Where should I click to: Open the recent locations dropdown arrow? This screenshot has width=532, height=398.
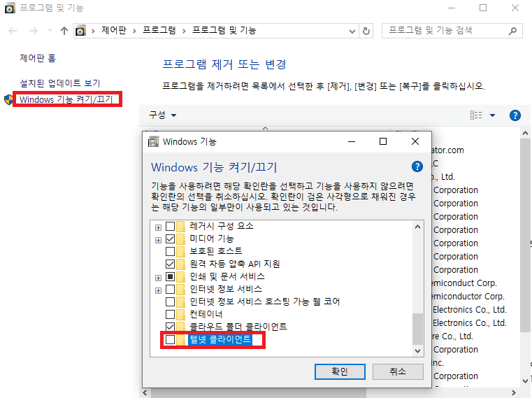click(50, 31)
